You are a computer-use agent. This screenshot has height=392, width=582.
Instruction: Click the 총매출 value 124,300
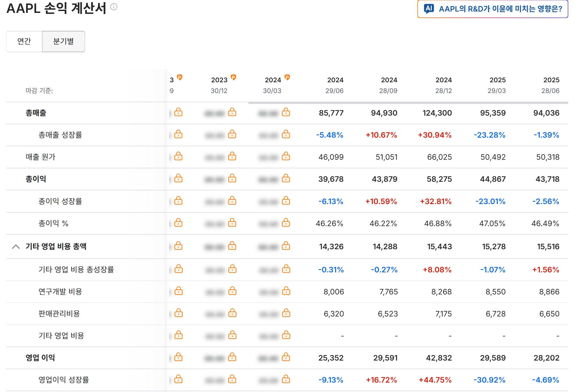[x=437, y=113]
